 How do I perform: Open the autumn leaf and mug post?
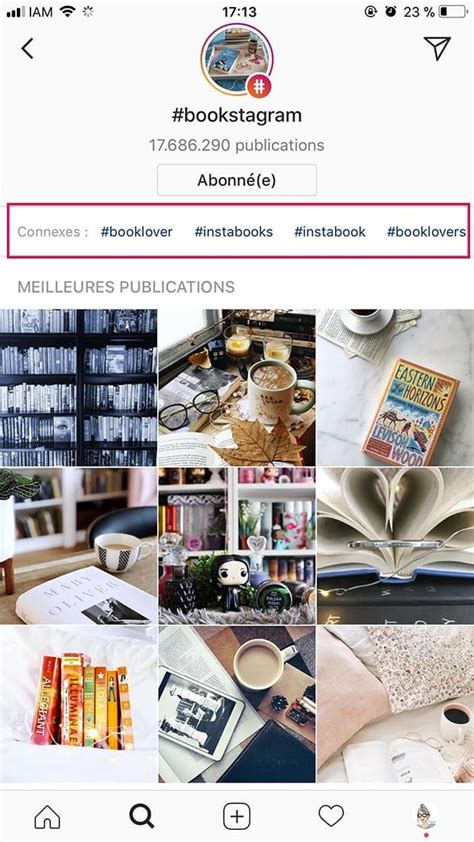[x=237, y=387]
